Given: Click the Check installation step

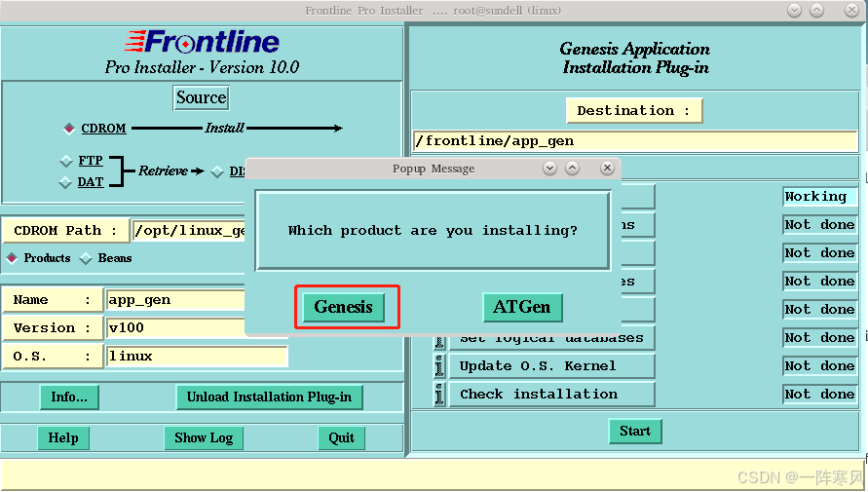Looking at the screenshot, I should point(551,395).
